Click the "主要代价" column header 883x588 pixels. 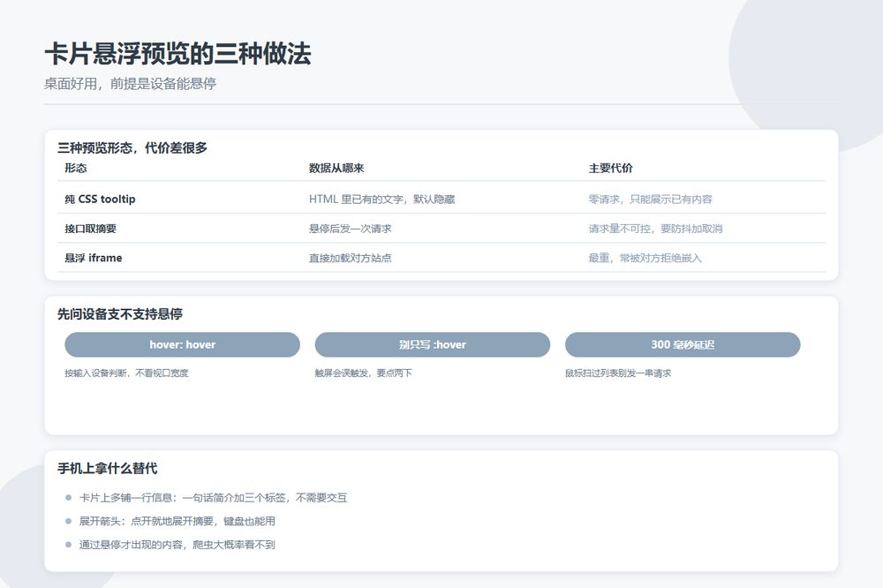point(610,168)
